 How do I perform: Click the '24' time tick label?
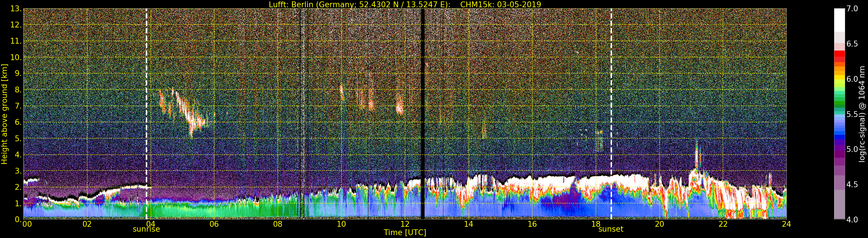786,224
